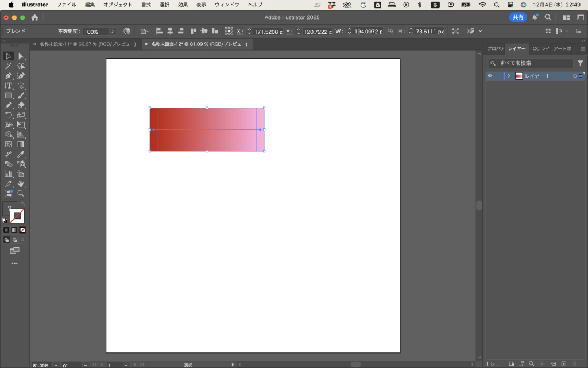Select the Type tool
Viewport: 588px width, 368px height.
coord(9,86)
